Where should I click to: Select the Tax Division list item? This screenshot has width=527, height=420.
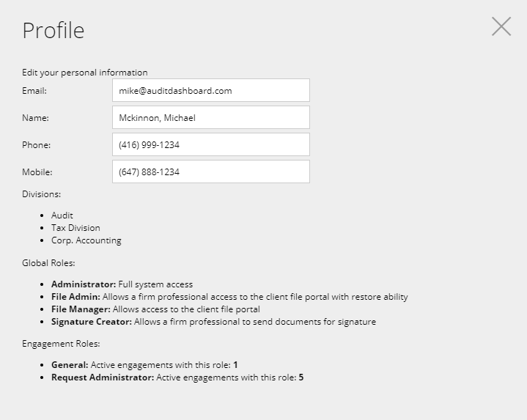click(75, 228)
